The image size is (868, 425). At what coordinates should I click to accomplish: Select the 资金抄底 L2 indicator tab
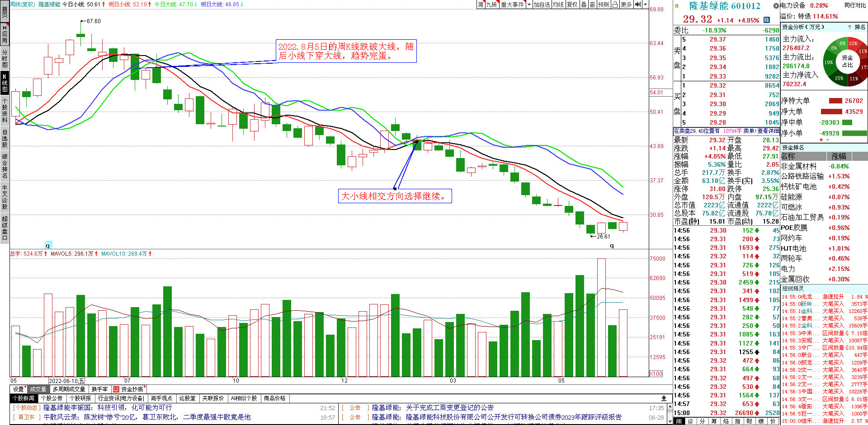(x=129, y=389)
